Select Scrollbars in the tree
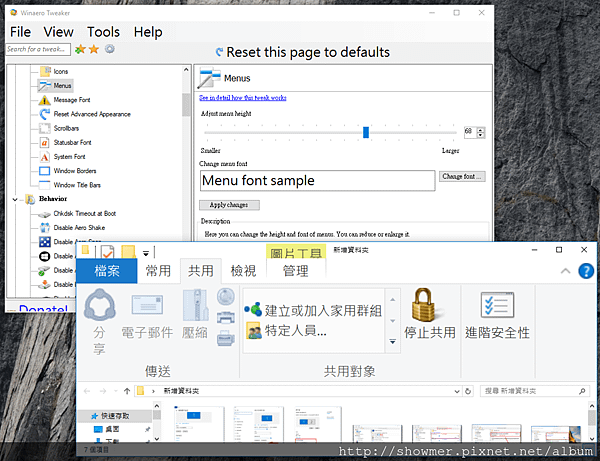This screenshot has height=461, width=600. point(66,128)
